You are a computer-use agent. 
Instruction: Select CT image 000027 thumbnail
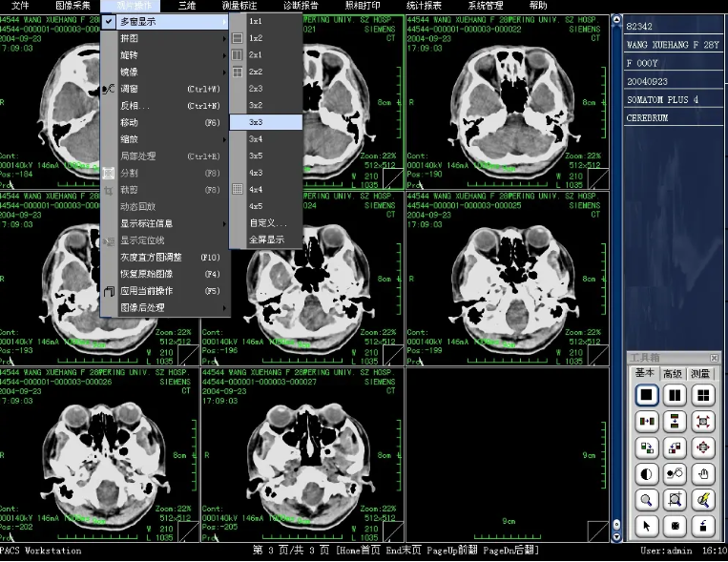click(302, 455)
